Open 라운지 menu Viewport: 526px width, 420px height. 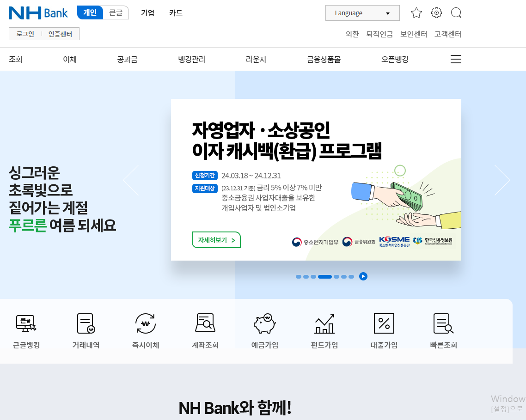point(256,60)
